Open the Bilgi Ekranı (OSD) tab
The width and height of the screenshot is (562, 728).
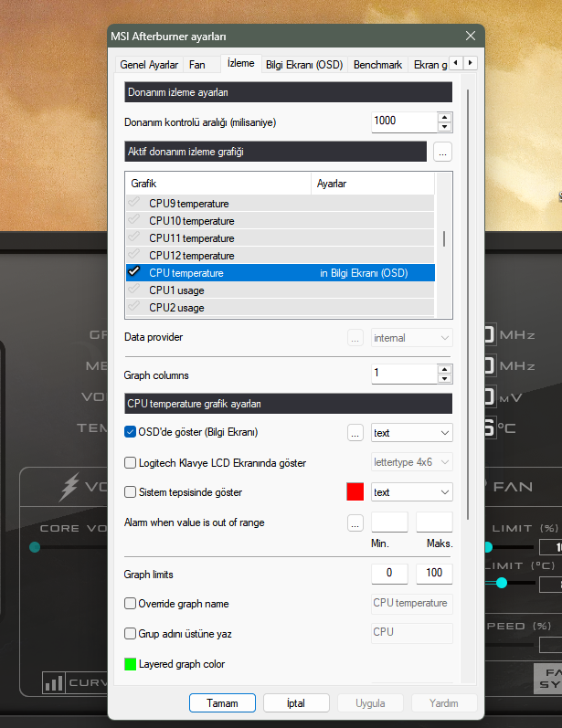[x=304, y=65]
